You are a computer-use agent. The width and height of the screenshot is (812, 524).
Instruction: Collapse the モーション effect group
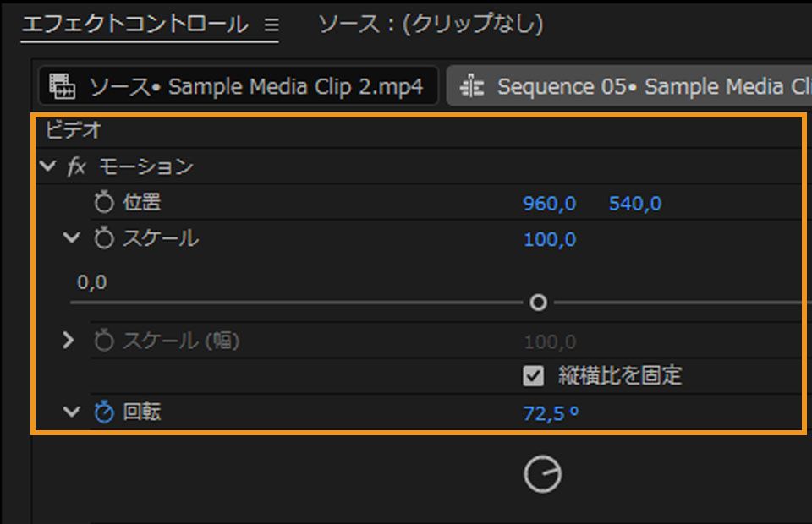[x=47, y=166]
